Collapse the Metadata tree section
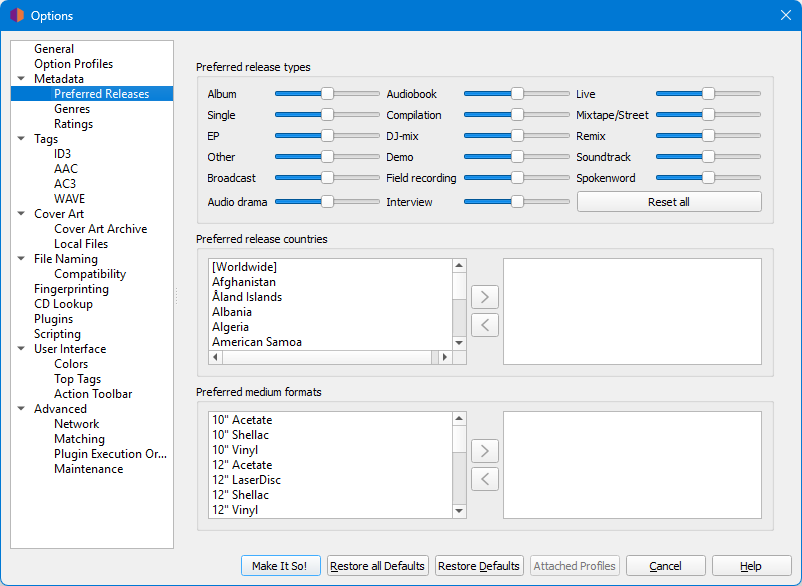The width and height of the screenshot is (802, 586). pyautogui.click(x=21, y=79)
